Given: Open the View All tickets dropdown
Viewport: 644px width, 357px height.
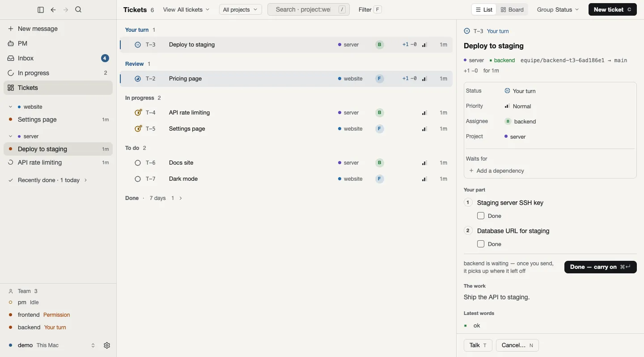Looking at the screenshot, I should 186,9.
